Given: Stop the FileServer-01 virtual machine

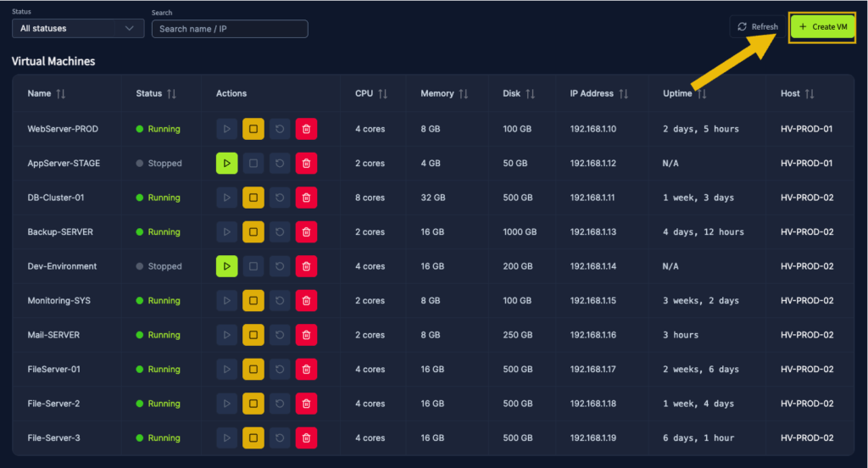Looking at the screenshot, I should coord(253,370).
